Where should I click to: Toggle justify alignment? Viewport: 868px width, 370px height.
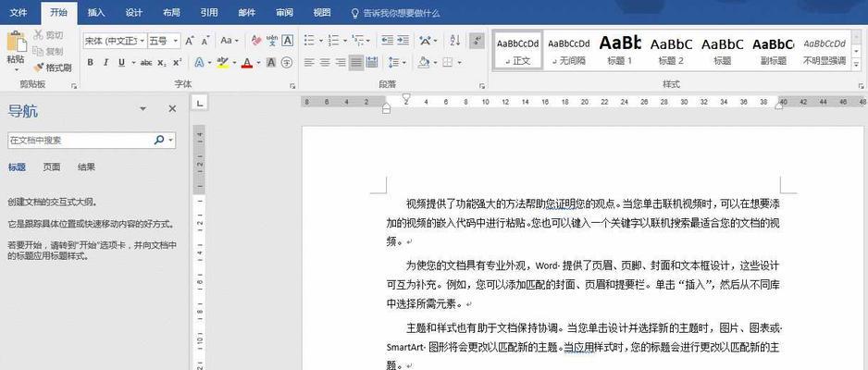pos(356,63)
